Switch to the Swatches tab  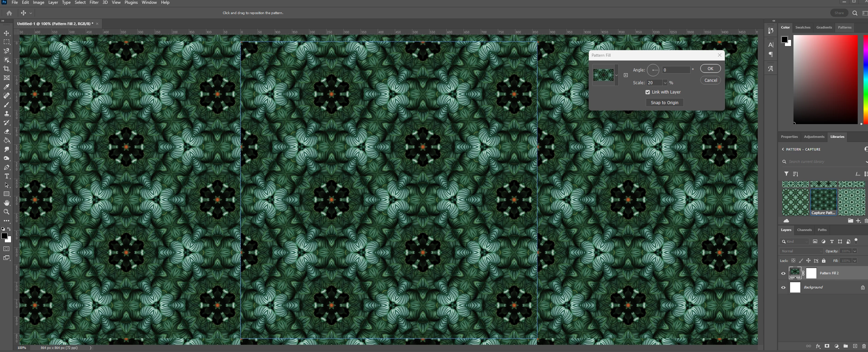click(803, 27)
